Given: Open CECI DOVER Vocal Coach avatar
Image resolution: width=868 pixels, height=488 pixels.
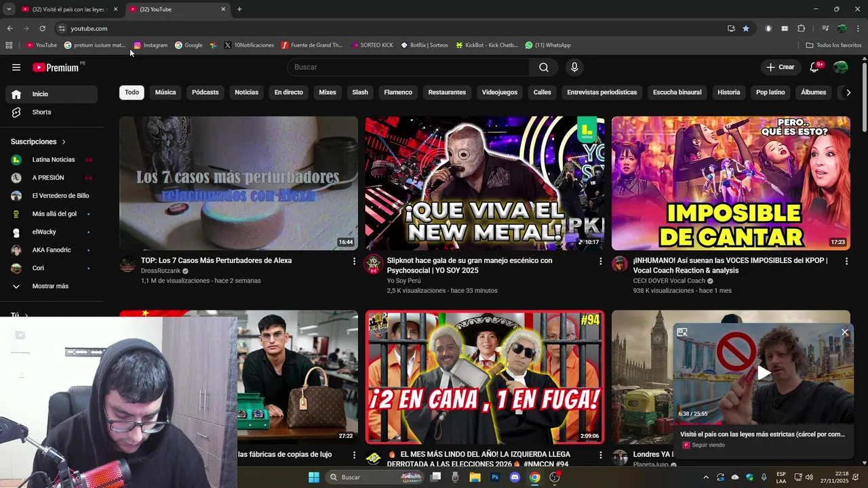Looking at the screenshot, I should [620, 264].
